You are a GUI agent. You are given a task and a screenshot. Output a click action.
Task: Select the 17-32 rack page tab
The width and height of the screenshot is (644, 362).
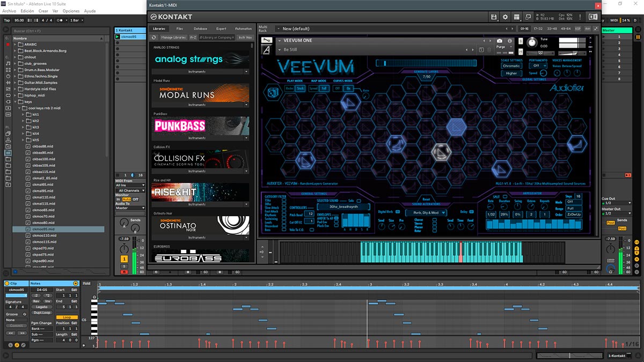(x=538, y=28)
